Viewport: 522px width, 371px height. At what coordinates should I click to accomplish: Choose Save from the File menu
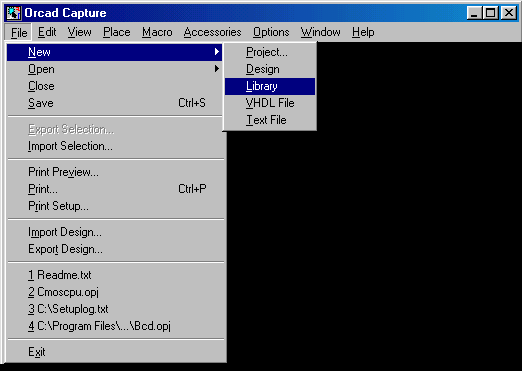click(x=114, y=103)
